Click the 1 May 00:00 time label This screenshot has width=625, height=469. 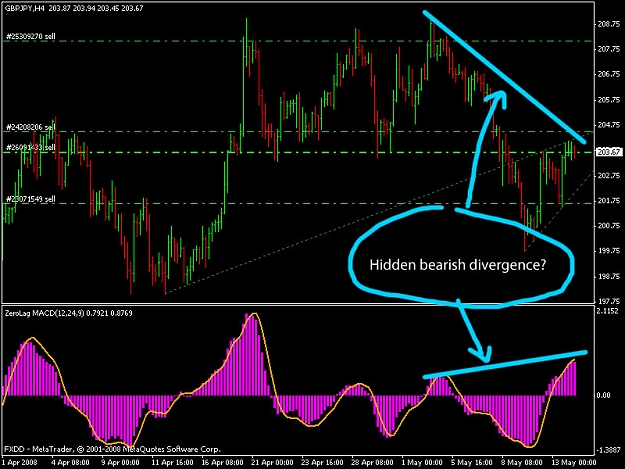click(422, 463)
